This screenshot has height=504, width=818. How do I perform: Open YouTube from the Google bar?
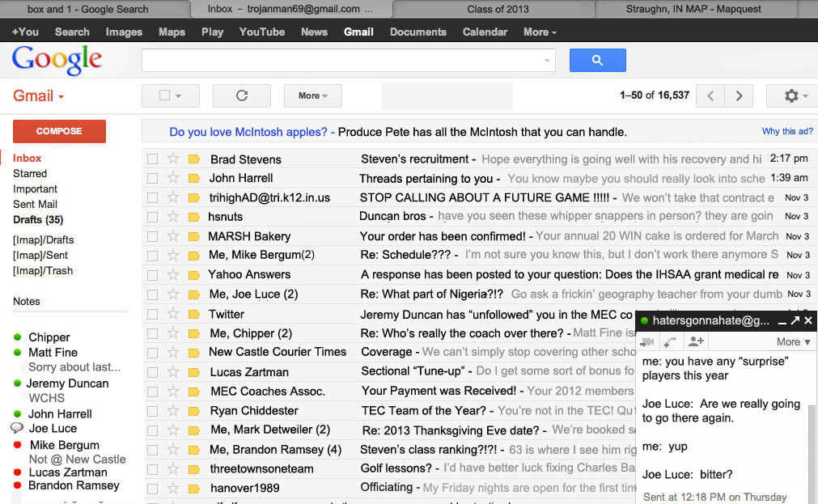pyautogui.click(x=262, y=32)
